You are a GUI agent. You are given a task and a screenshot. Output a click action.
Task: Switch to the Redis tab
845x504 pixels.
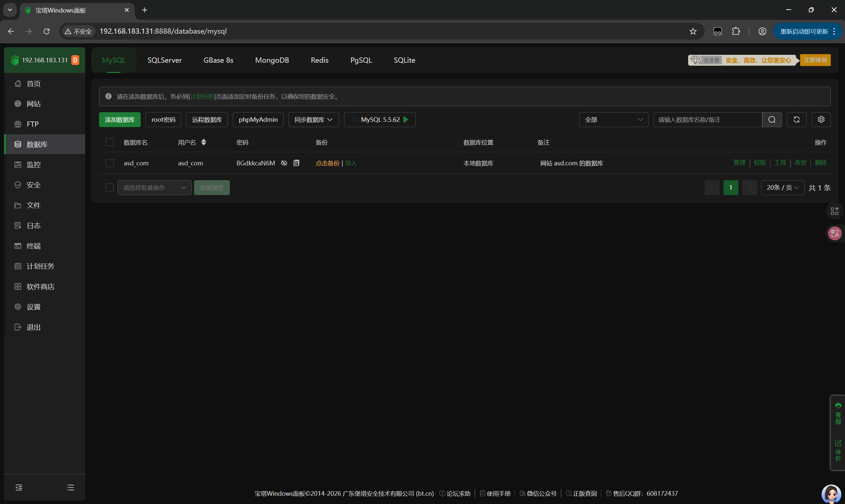319,60
